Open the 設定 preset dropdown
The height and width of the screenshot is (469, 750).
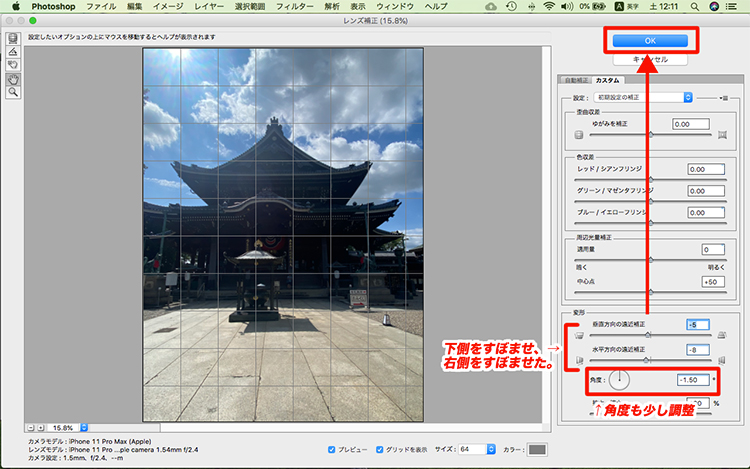coord(643,98)
